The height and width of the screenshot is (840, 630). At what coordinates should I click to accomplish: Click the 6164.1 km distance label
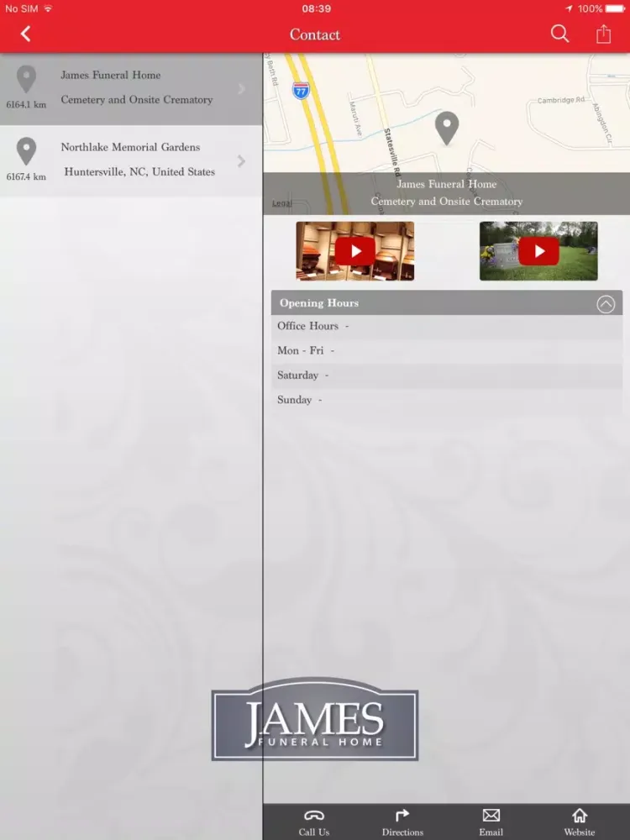click(26, 104)
